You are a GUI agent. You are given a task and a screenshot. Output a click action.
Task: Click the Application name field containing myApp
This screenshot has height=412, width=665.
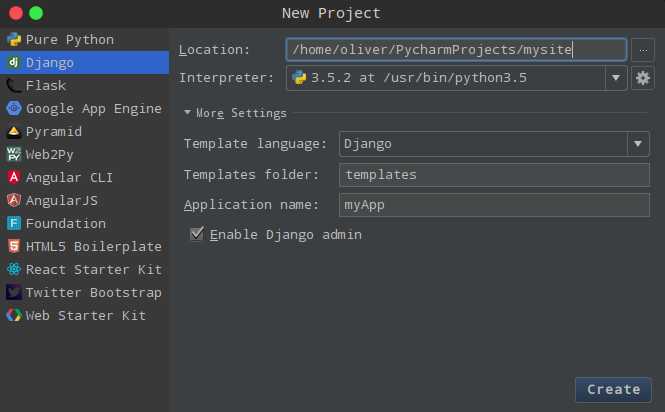(494, 205)
